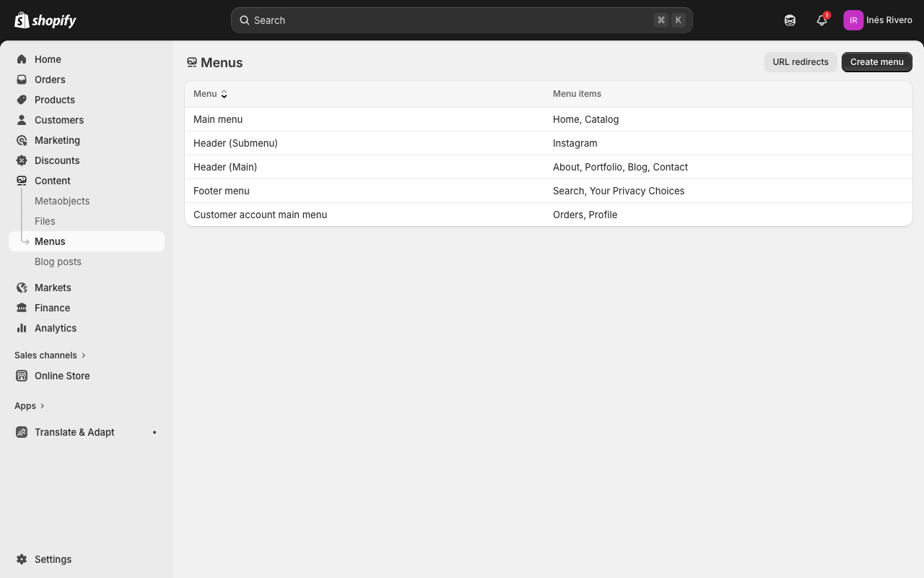This screenshot has width=924, height=578.
Task: Sort the Menu column using its sort arrows
Action: [x=224, y=94]
